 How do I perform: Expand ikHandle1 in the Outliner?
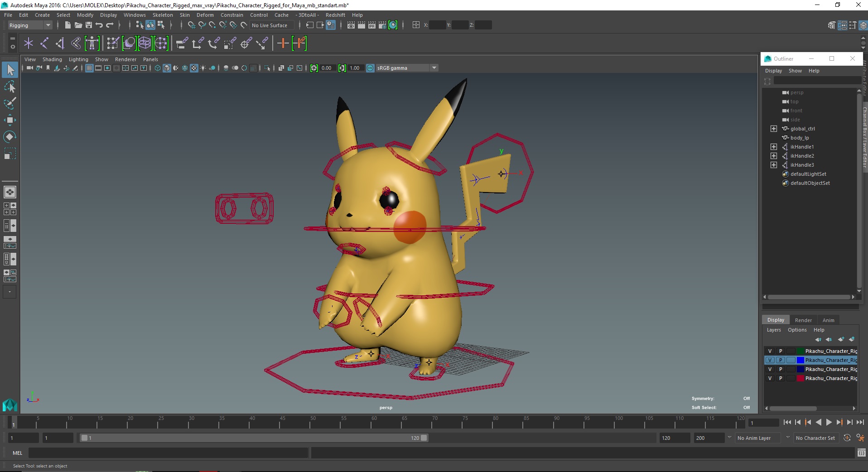pos(774,147)
